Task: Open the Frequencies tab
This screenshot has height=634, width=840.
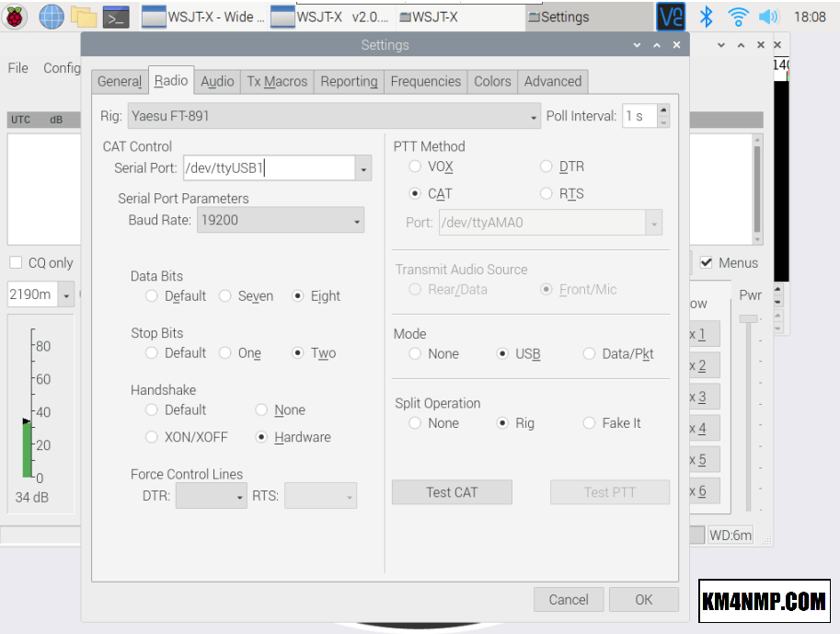Action: point(425,81)
